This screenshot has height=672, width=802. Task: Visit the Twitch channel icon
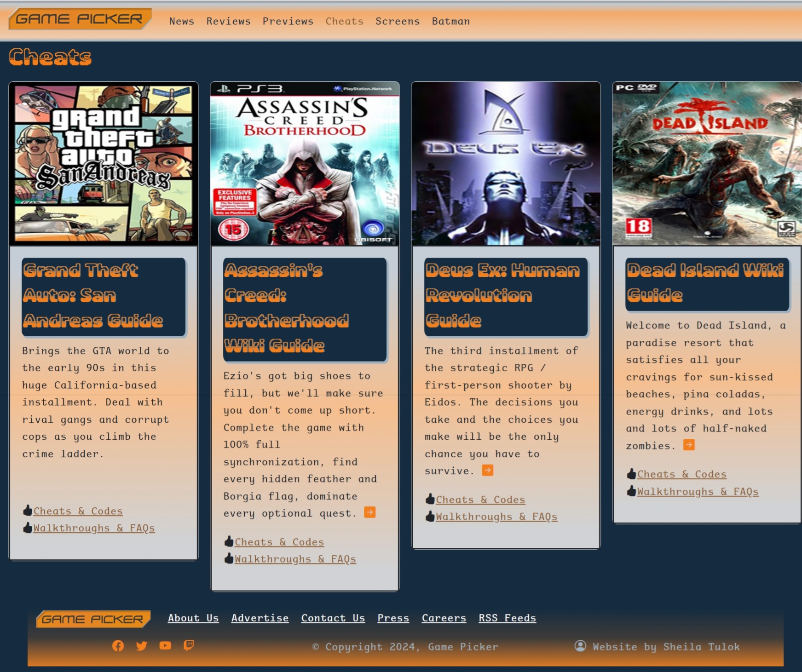(x=189, y=646)
